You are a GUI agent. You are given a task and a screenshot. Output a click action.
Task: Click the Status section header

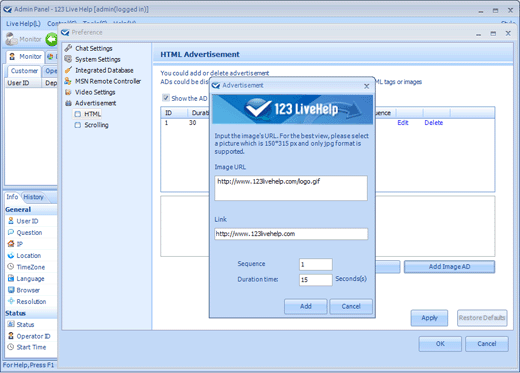[31, 313]
